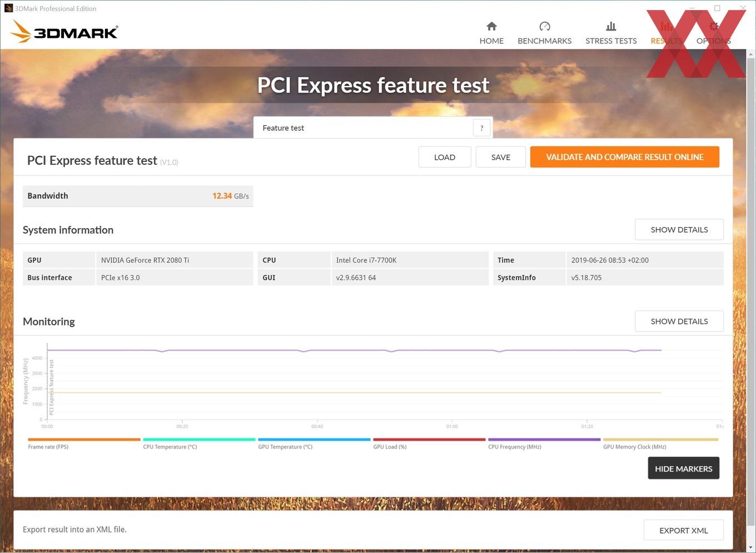
Task: Select GUI version v2.9.6631 64
Action: point(356,278)
